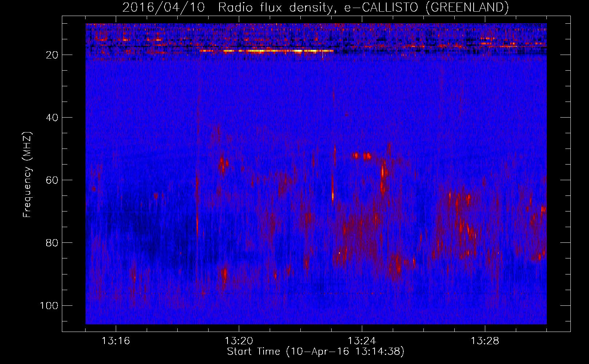Viewport: 589px width, 364px height.
Task: Click the time tick label '13:28'
Action: click(485, 341)
